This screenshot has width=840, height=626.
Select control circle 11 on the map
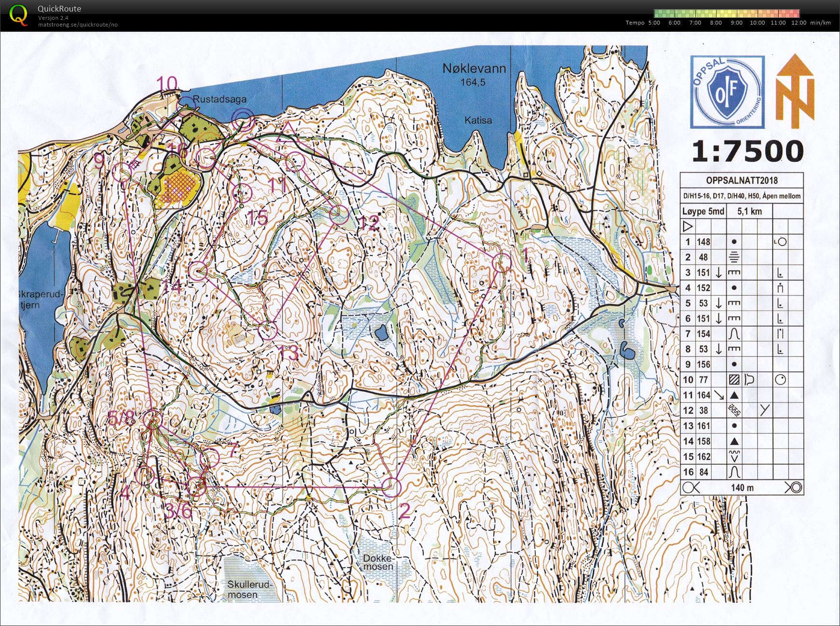[295, 163]
